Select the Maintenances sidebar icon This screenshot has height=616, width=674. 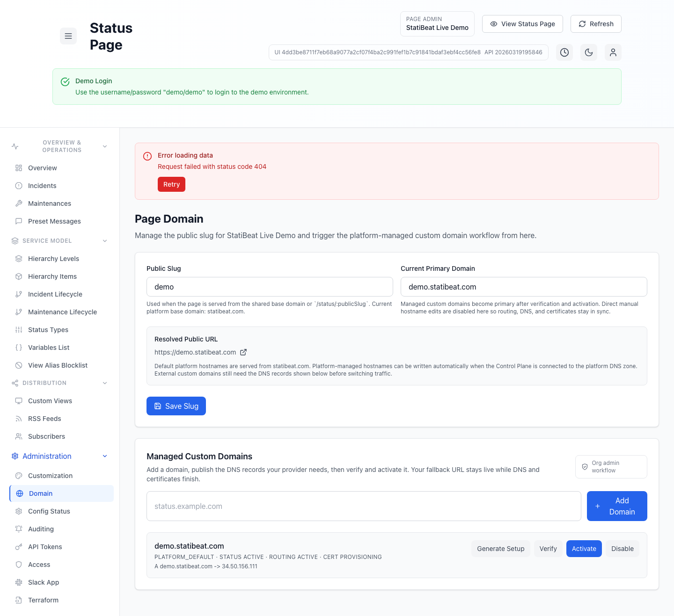coord(19,203)
